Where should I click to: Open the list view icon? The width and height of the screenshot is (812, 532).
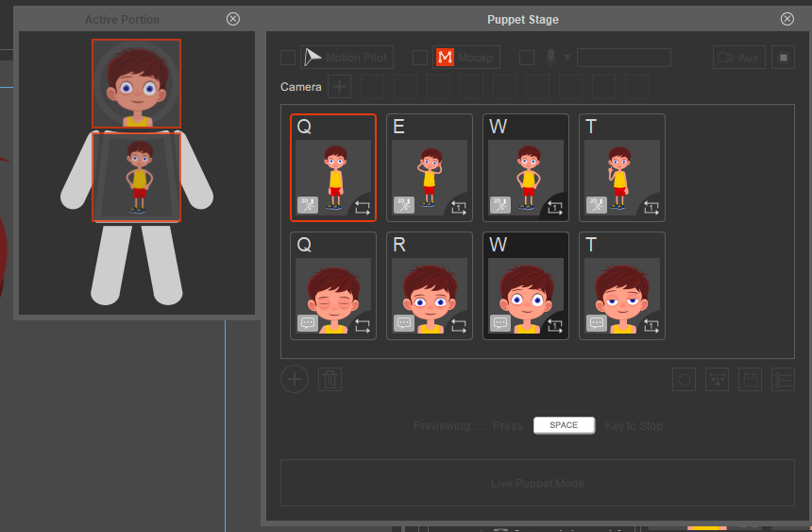[783, 380]
